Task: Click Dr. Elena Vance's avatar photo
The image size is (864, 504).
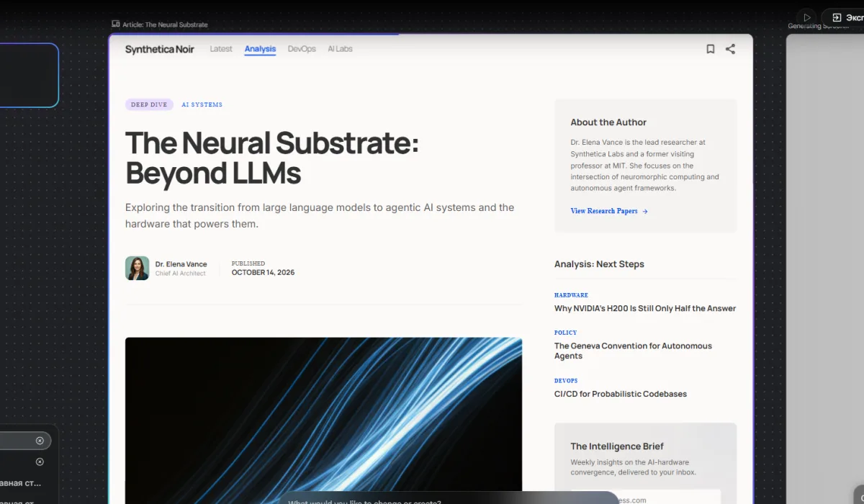Action: coord(137,268)
